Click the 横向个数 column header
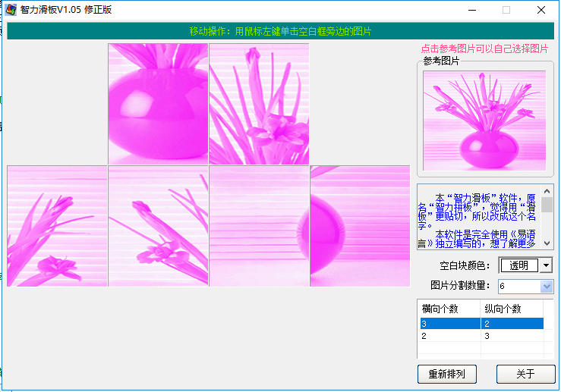Viewport: 561px width, 392px height. [x=449, y=309]
